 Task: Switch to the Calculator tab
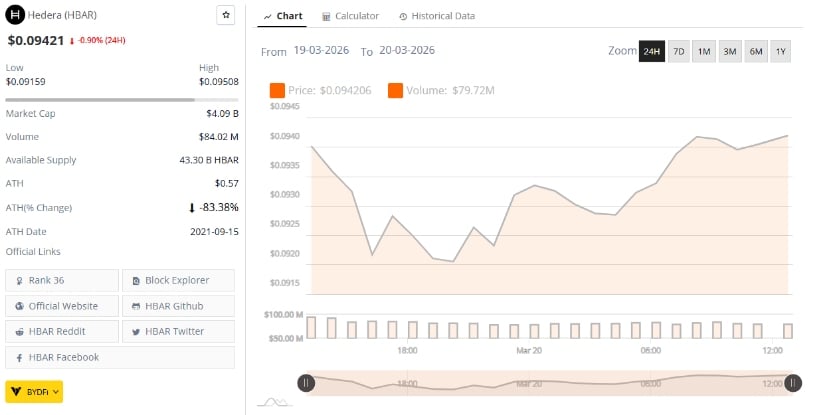click(x=350, y=16)
